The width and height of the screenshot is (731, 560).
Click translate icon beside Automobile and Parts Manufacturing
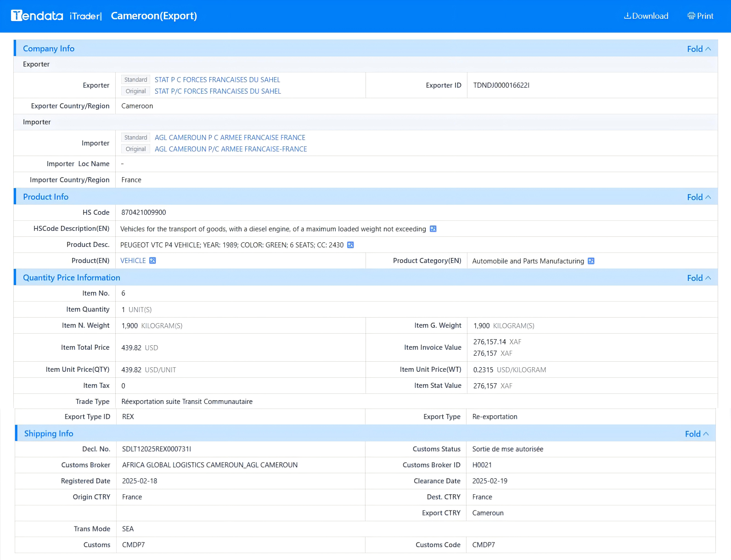point(591,261)
